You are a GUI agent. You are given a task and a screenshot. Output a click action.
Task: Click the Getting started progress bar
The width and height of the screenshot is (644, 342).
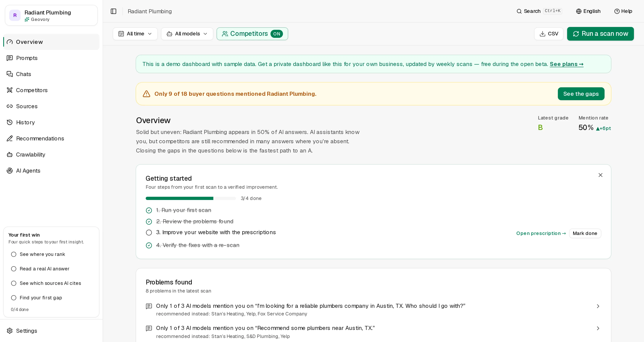(x=191, y=199)
